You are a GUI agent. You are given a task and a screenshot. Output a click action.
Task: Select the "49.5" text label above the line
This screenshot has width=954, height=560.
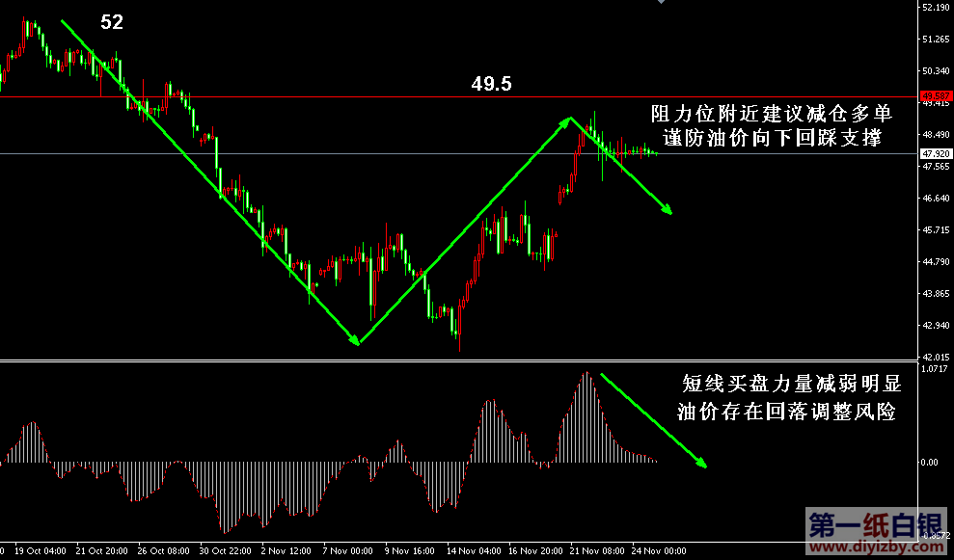[x=491, y=84]
